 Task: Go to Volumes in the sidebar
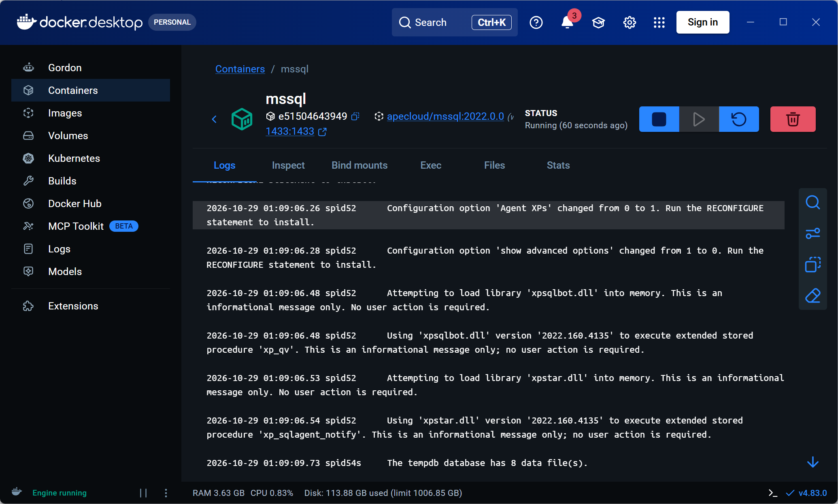coord(91,136)
